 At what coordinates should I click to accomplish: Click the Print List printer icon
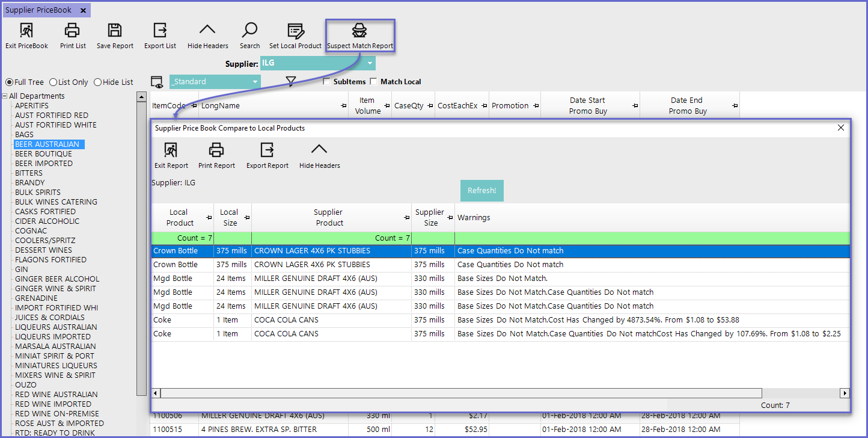point(73,31)
